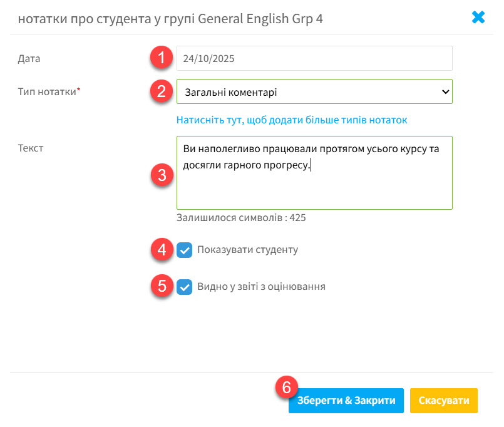Click the chevron arrow of the note type selector

coord(445,91)
